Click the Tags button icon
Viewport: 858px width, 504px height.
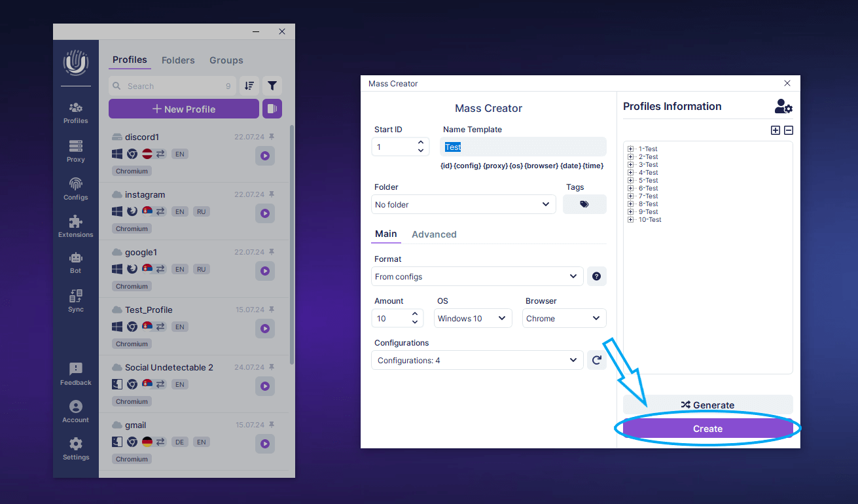(x=584, y=204)
